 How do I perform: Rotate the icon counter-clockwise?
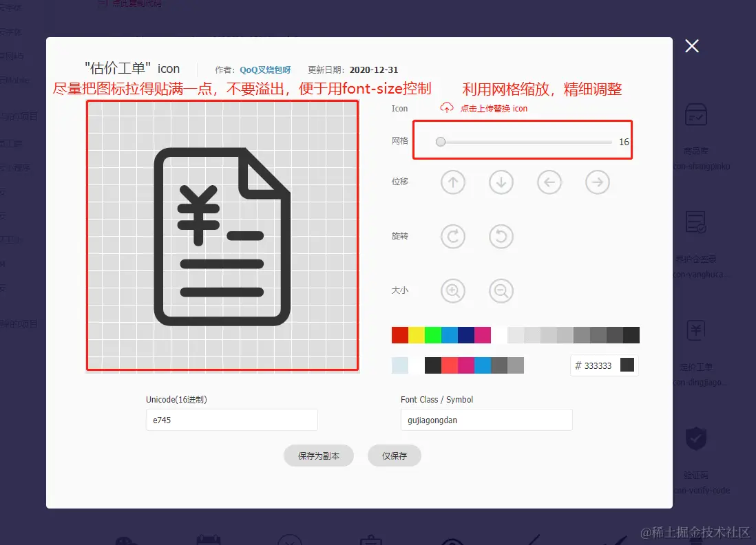(501, 237)
